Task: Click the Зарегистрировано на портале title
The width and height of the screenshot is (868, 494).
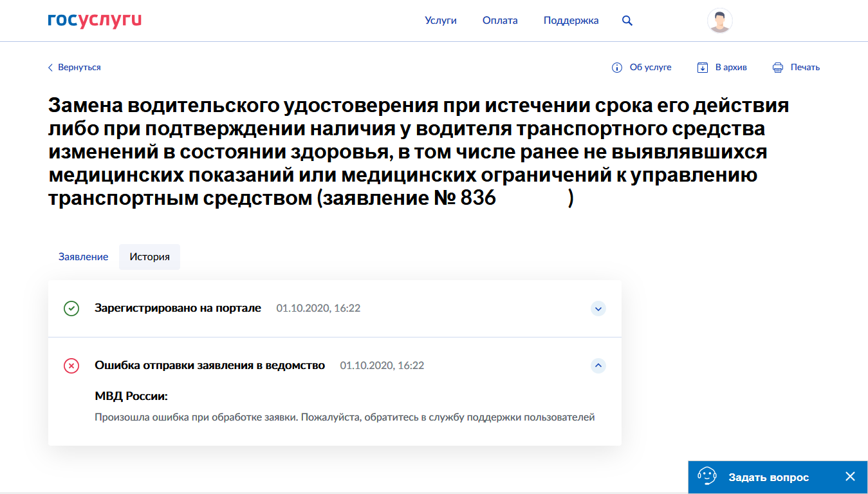Action: point(178,309)
